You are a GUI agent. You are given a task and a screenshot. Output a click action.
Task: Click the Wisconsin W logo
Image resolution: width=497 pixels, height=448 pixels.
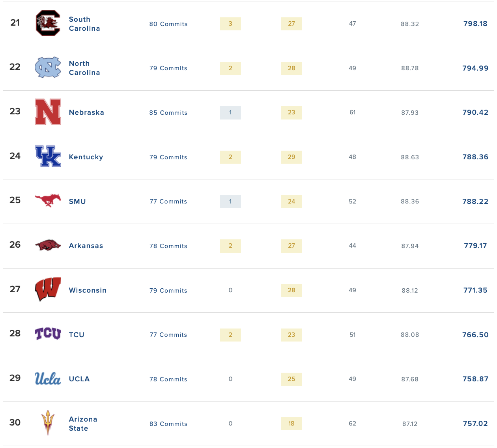pyautogui.click(x=48, y=289)
